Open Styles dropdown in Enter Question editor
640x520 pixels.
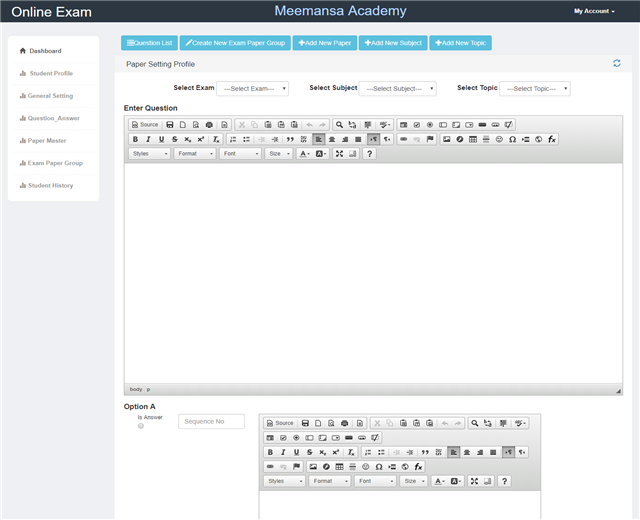click(150, 153)
